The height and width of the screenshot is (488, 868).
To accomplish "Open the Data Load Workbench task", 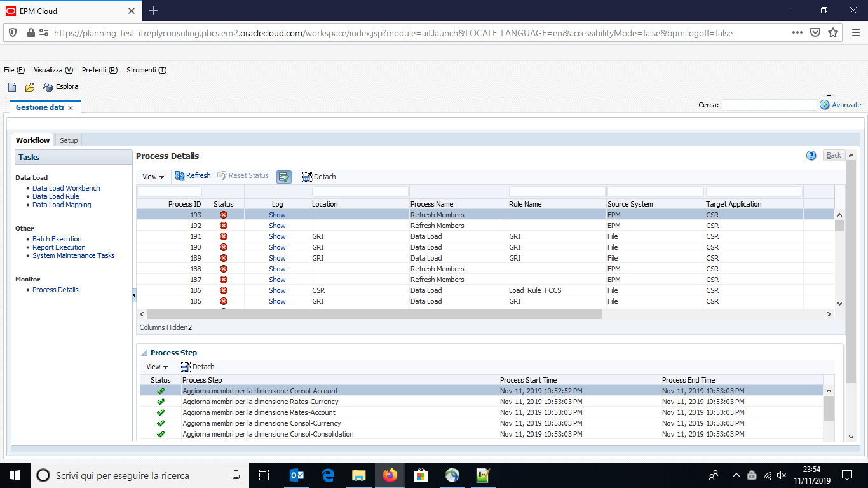I will click(x=66, y=187).
